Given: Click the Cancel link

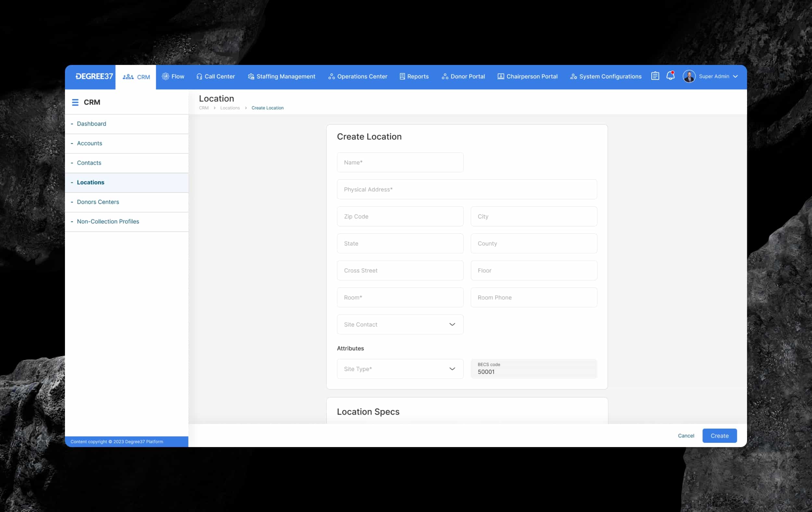Looking at the screenshot, I should 686,435.
